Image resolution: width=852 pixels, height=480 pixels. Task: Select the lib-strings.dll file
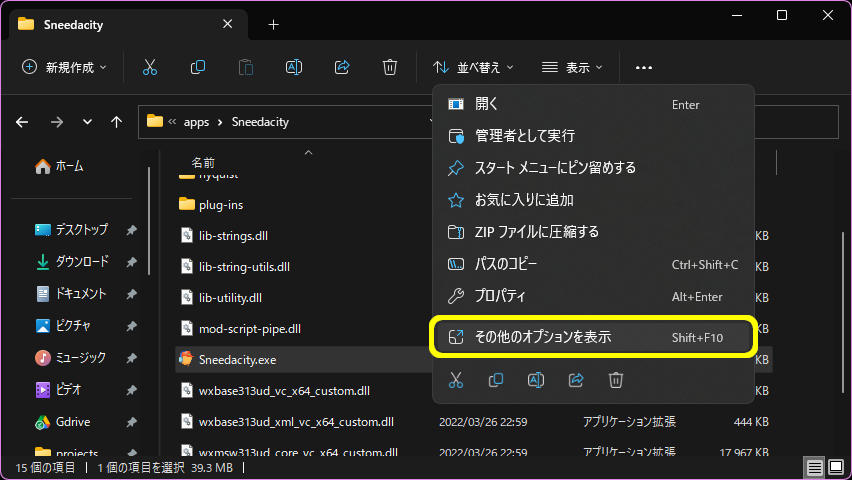[x=233, y=236]
